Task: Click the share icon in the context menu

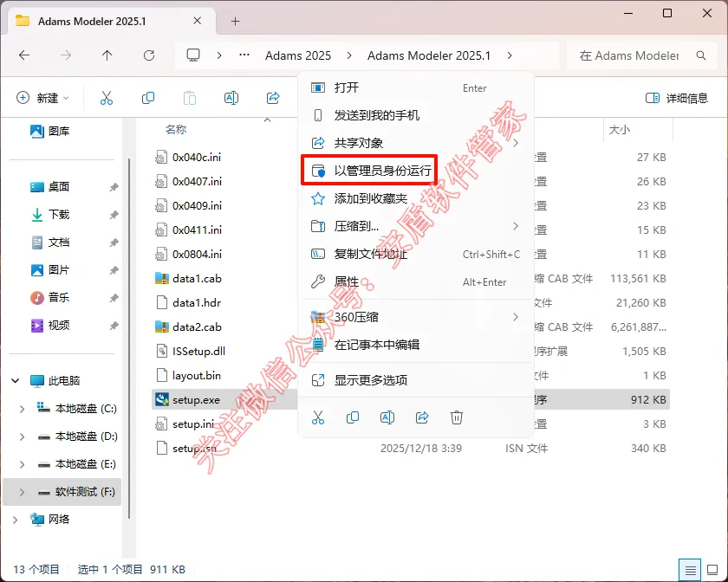Action: tap(422, 417)
